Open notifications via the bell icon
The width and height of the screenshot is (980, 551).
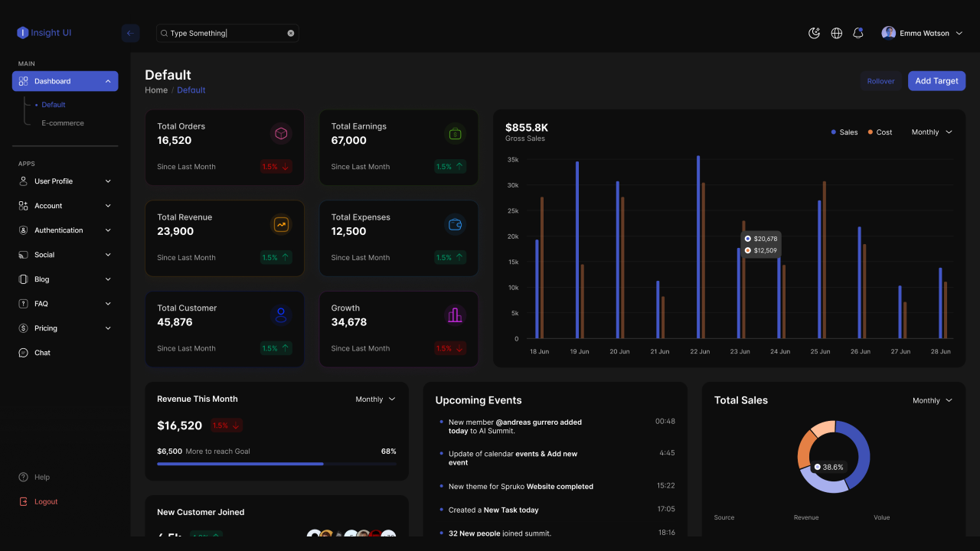point(858,33)
